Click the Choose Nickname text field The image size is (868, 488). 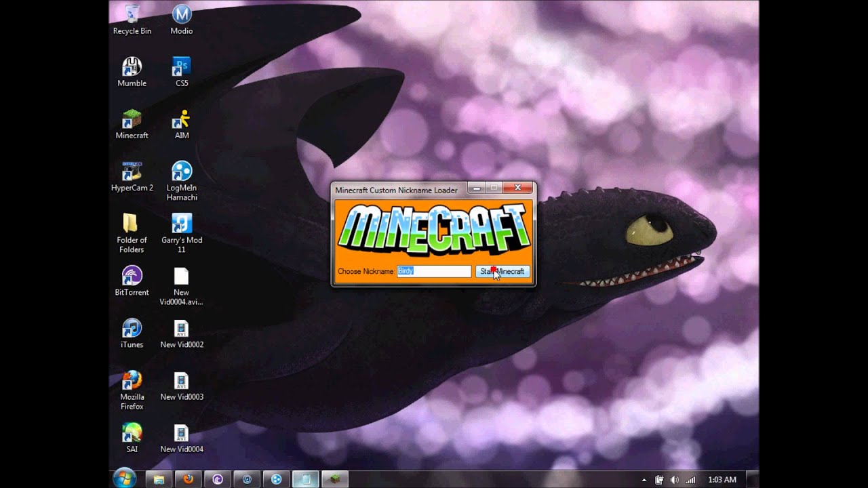pyautogui.click(x=434, y=271)
